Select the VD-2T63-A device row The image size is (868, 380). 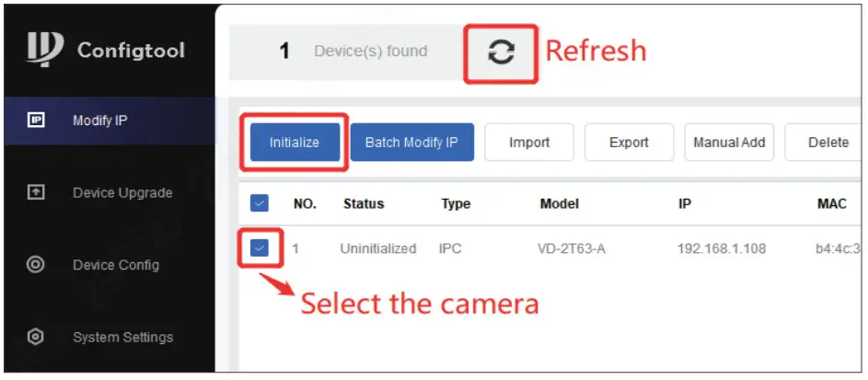[571, 248]
